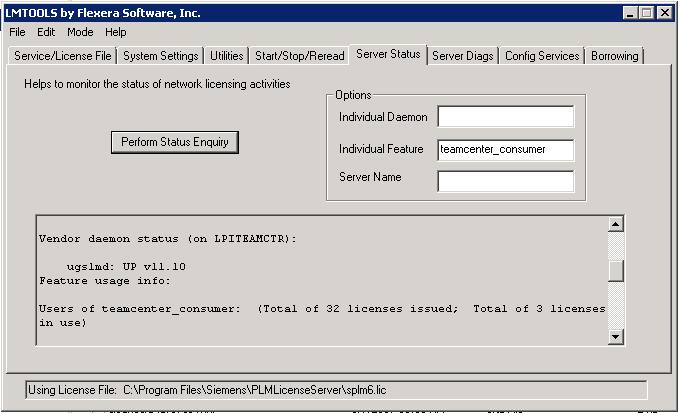Switch to the Config Services tab
Viewport: 679px width, 413px height.
pyautogui.click(x=542, y=56)
